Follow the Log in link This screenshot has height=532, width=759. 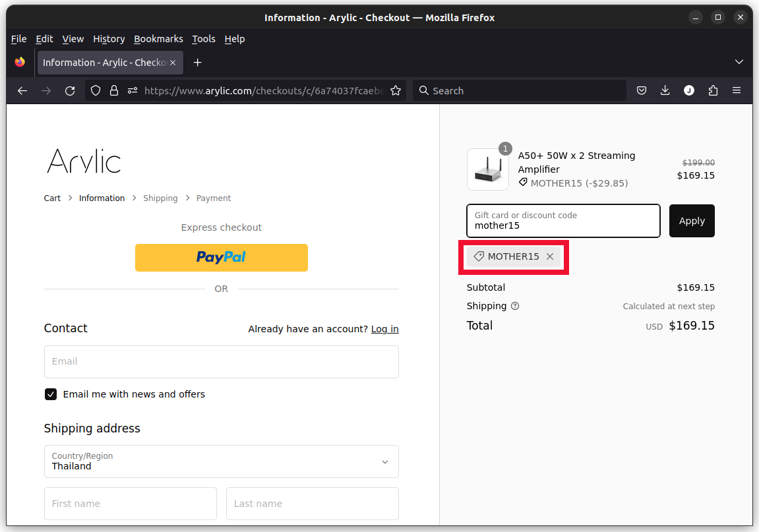385,329
